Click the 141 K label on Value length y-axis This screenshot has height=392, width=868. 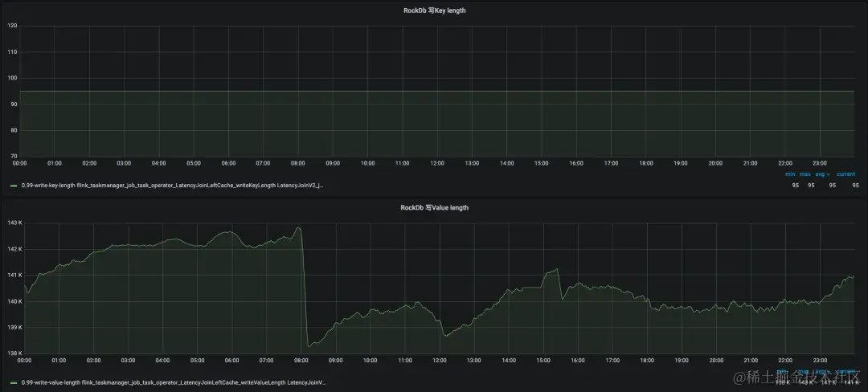click(x=14, y=275)
